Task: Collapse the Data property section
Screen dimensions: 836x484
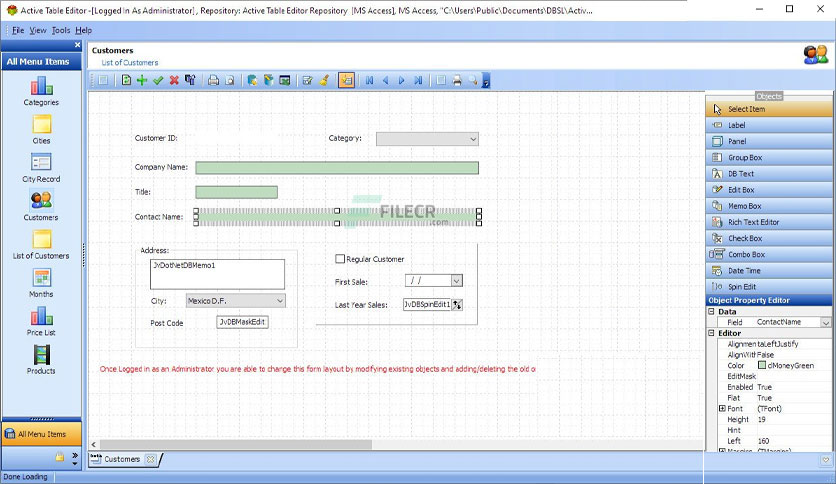Action: point(711,311)
